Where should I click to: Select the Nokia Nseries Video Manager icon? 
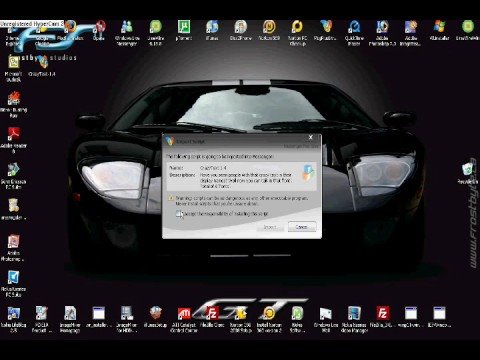(354, 319)
